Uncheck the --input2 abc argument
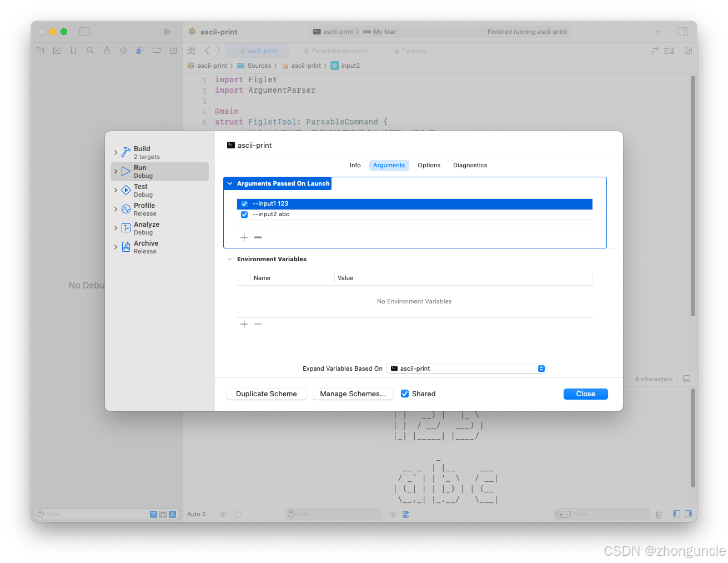The width and height of the screenshot is (728, 563). tap(244, 214)
